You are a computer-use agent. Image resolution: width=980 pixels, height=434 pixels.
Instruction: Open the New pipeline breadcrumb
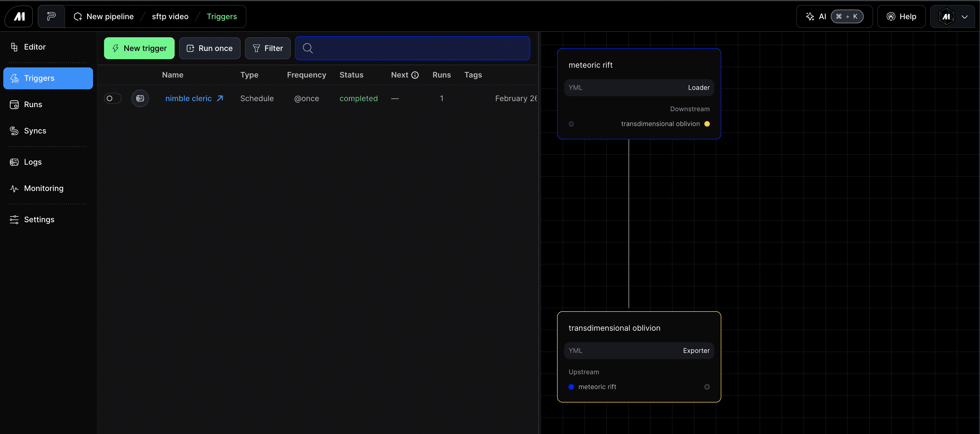pyautogui.click(x=104, y=16)
